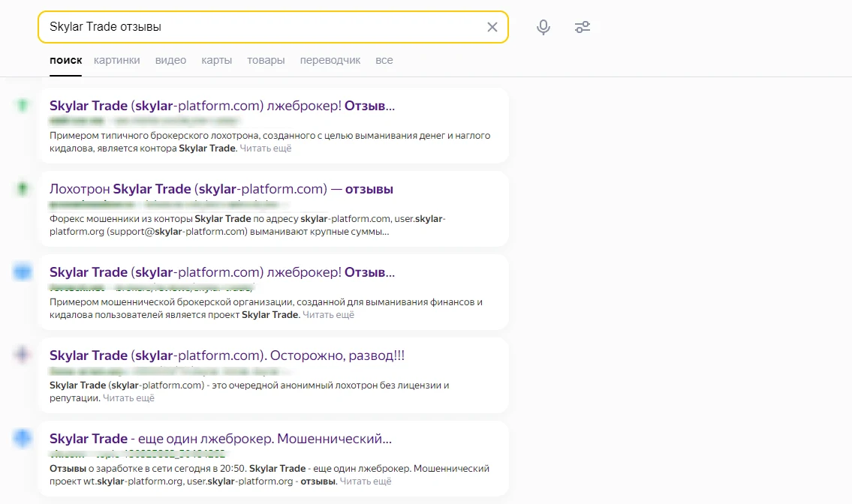Click the blue favicon of the third result

[x=23, y=271]
